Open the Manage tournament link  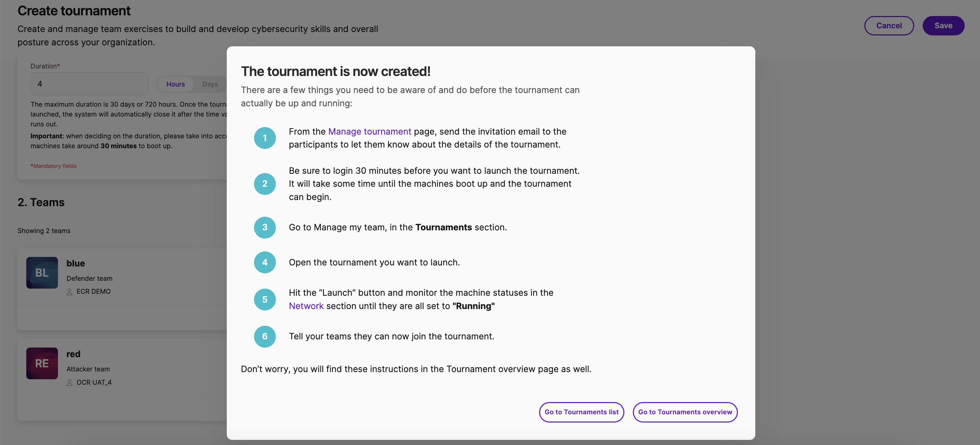click(369, 132)
